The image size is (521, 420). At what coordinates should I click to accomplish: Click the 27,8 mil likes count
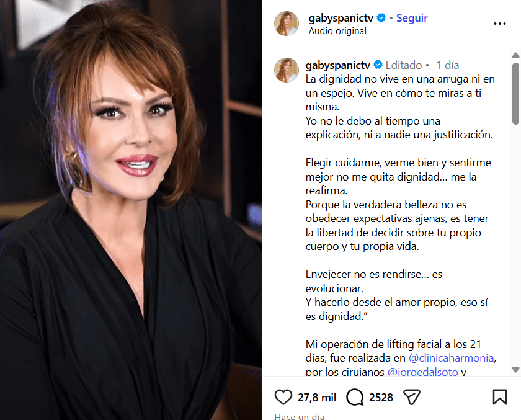tap(317, 398)
